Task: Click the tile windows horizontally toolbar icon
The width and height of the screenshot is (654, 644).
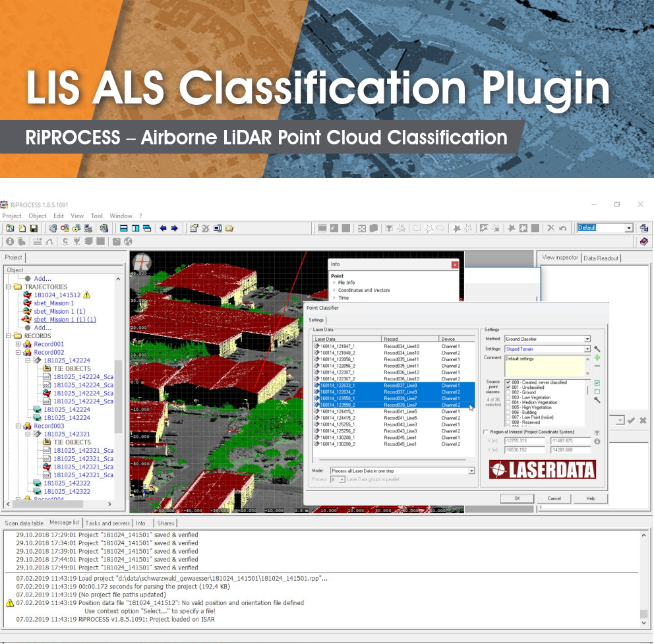Action: point(123,228)
